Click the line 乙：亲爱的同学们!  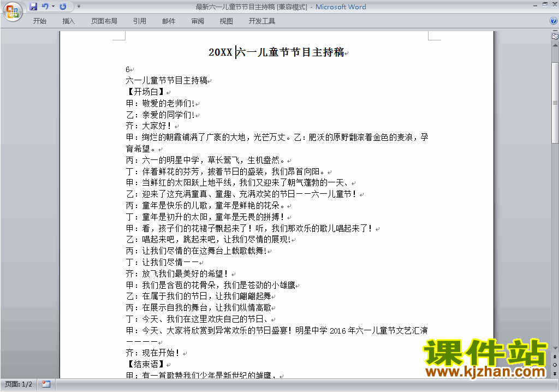(x=160, y=115)
